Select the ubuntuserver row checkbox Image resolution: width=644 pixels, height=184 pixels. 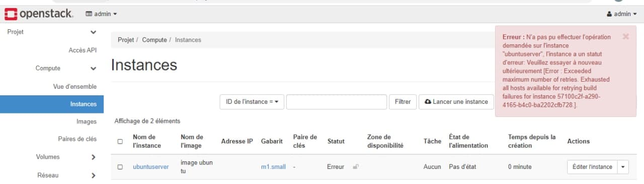[x=120, y=167]
